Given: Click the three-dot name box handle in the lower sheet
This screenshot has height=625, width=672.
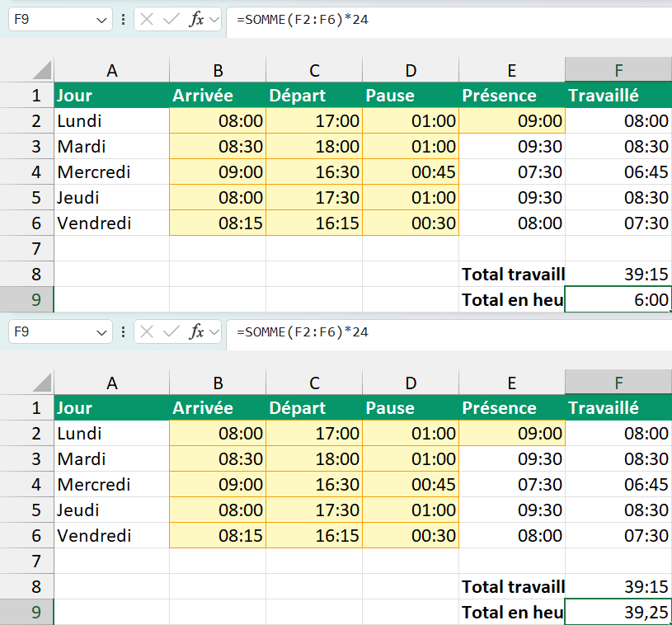Looking at the screenshot, I should coord(124,331).
